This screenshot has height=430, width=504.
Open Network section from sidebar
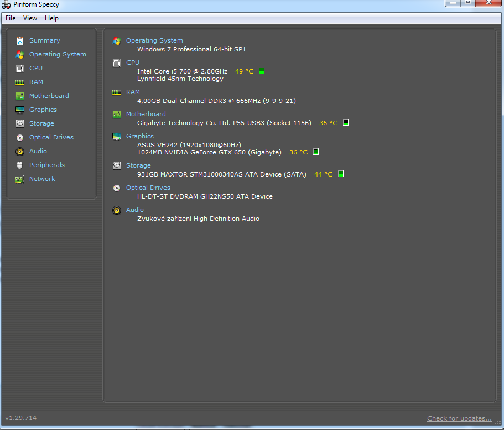coord(42,179)
